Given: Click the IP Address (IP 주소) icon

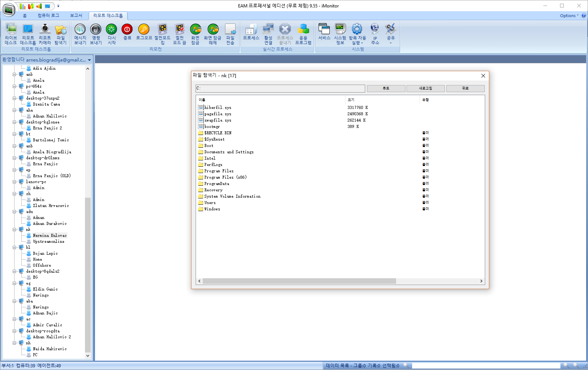Looking at the screenshot, I should 375,34.
